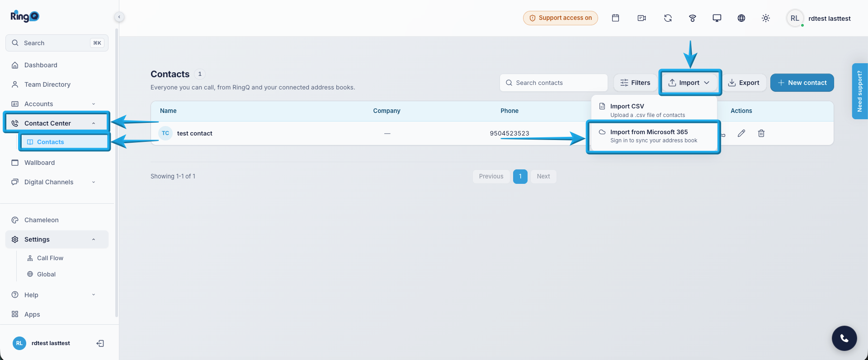Toggle the sun light theme icon
Image resolution: width=868 pixels, height=360 pixels.
tap(765, 18)
